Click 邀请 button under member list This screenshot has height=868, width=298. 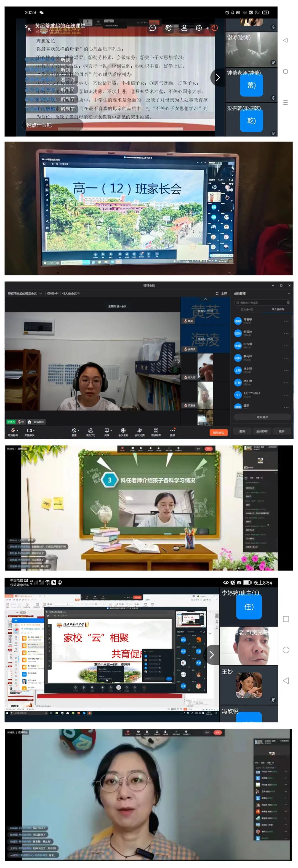tap(242, 431)
